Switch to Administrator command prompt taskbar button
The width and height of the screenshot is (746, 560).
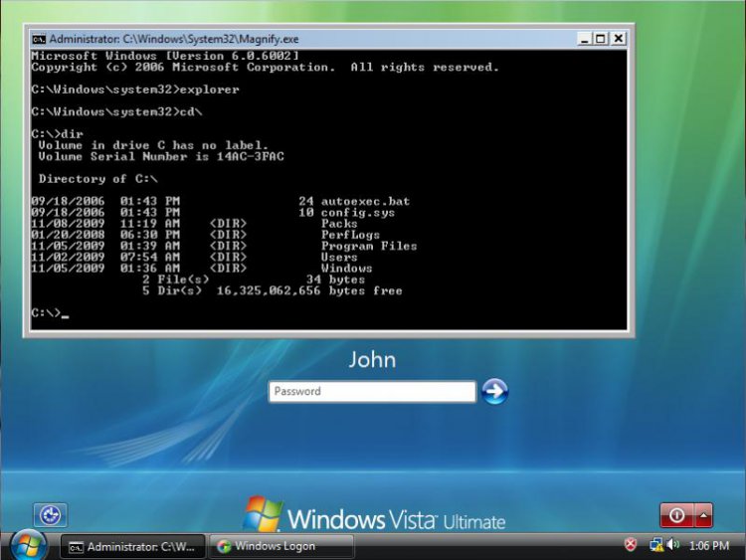pos(132,547)
